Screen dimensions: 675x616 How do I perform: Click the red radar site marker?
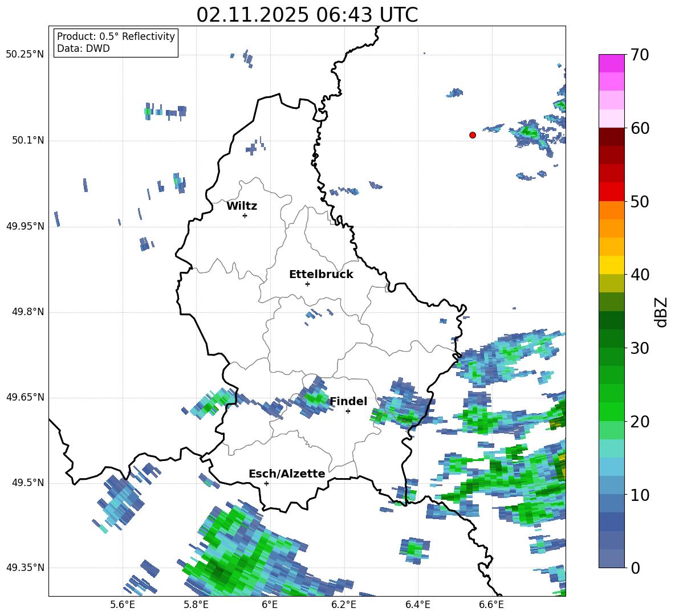click(472, 134)
